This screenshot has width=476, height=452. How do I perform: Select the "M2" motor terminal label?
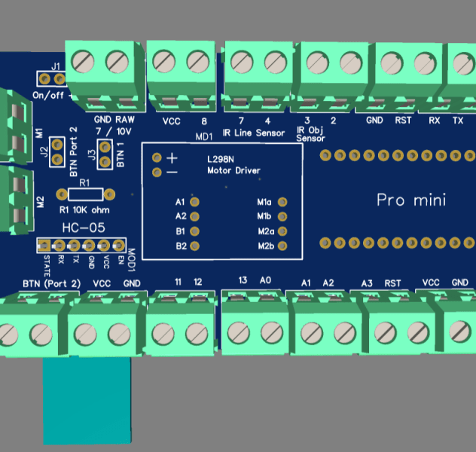coord(41,202)
